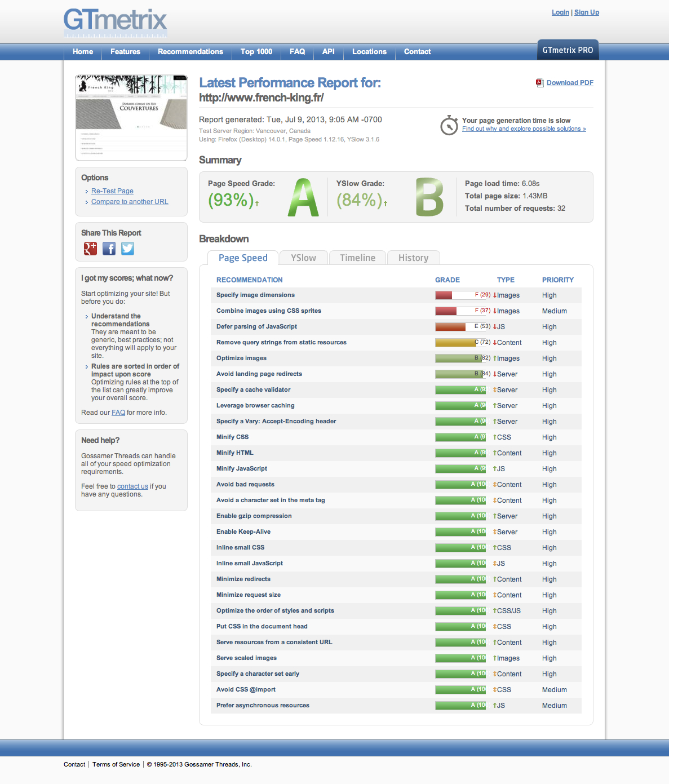The width and height of the screenshot is (678, 784).
Task: Expand 'Optimize images' recommendation
Action: (396, 358)
